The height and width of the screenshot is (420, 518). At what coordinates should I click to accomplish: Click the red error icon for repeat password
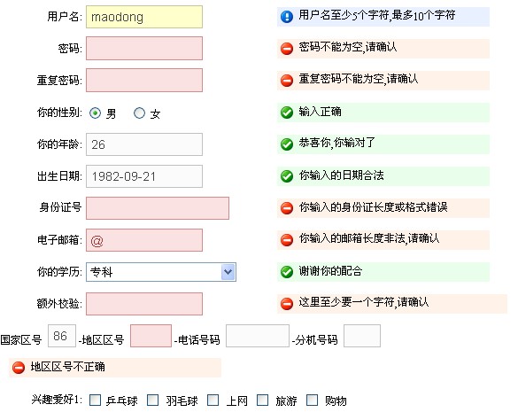click(286, 80)
